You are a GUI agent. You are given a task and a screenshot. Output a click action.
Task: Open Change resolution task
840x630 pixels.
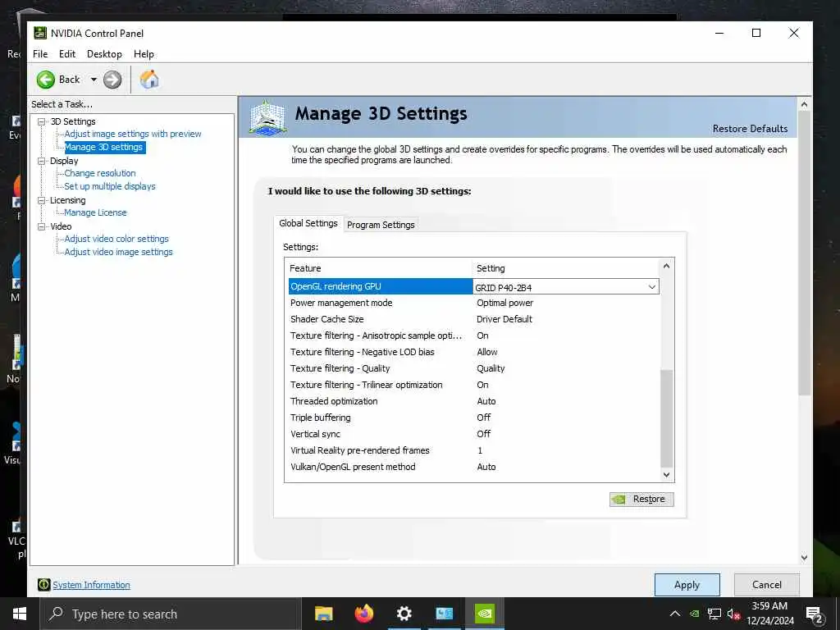click(100, 173)
